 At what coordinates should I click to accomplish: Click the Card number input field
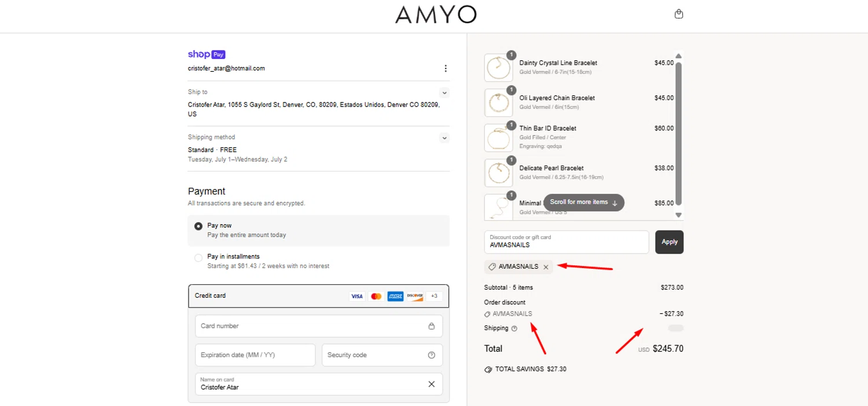[319, 326]
